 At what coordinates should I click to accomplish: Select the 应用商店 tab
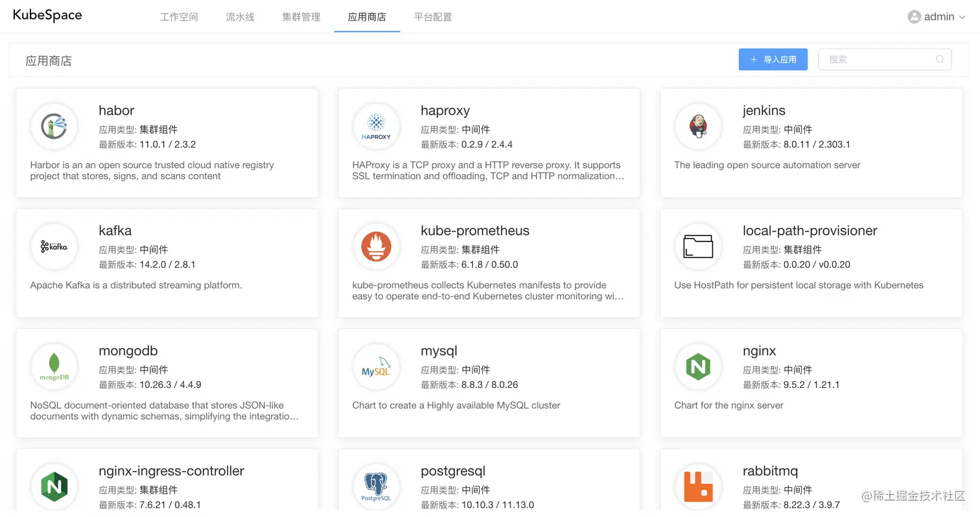[x=367, y=17]
